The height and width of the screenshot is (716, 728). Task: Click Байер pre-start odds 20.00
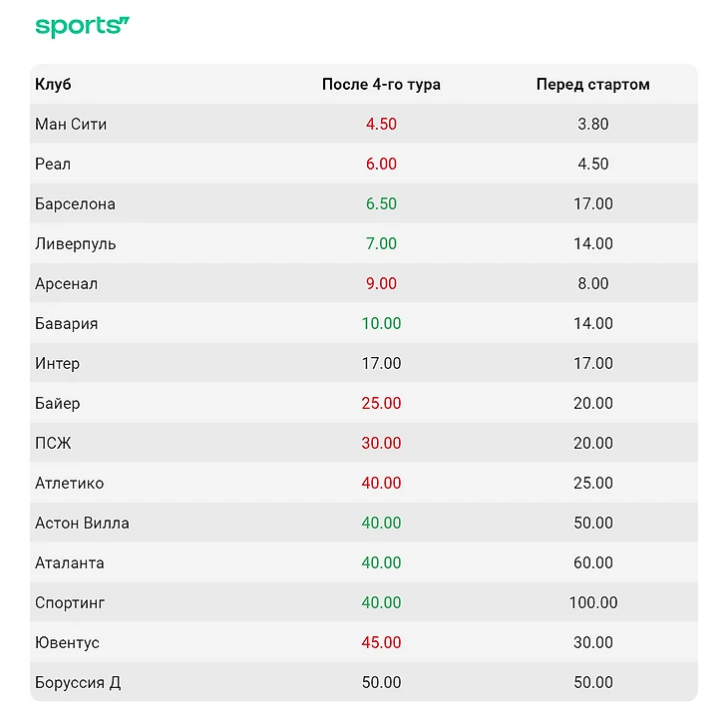point(593,404)
